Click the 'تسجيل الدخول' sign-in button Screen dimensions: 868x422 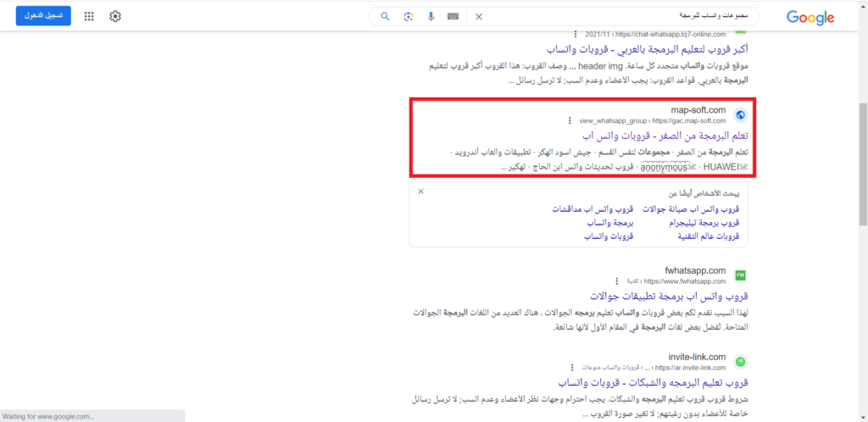click(x=43, y=16)
